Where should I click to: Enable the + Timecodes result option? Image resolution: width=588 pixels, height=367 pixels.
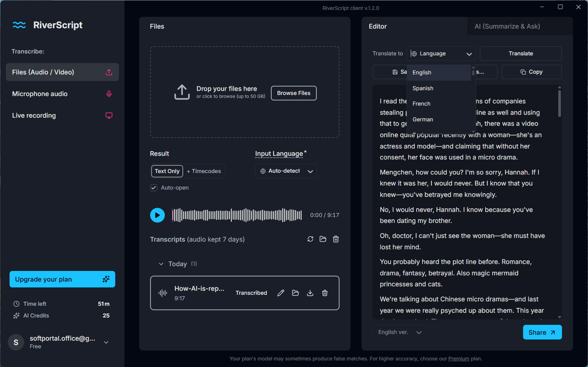click(204, 171)
